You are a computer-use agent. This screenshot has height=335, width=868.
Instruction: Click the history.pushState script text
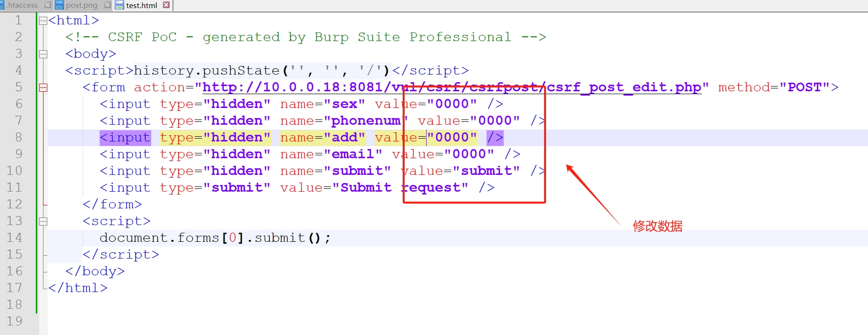tap(262, 71)
